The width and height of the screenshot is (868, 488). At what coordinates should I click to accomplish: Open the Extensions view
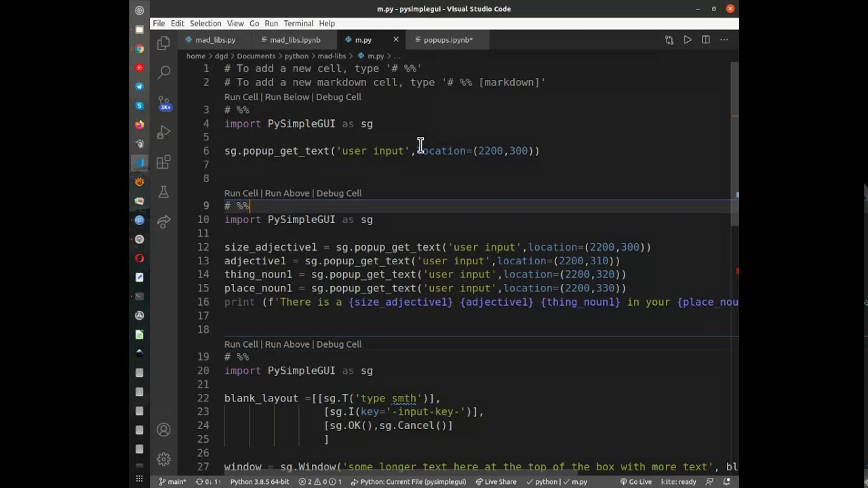point(163,163)
